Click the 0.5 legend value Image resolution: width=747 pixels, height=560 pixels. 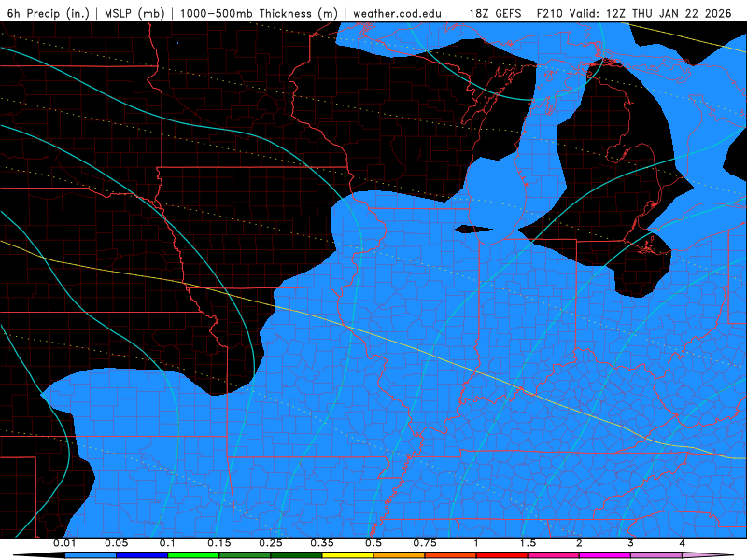point(373,543)
